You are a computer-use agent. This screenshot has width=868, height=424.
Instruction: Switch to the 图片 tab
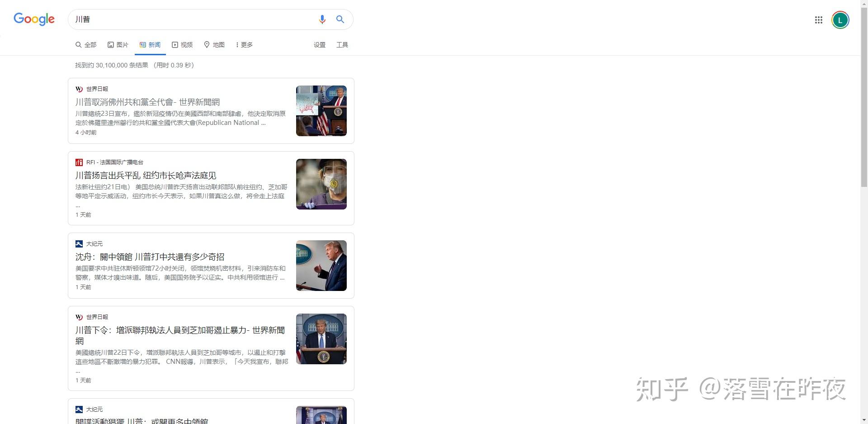coord(118,45)
